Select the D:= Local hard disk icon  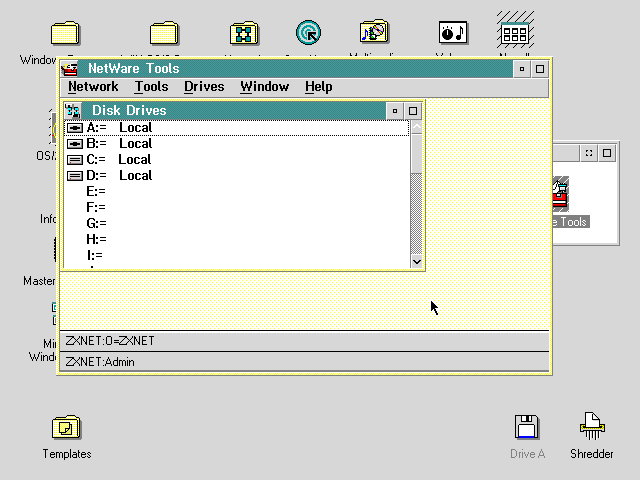coord(75,176)
